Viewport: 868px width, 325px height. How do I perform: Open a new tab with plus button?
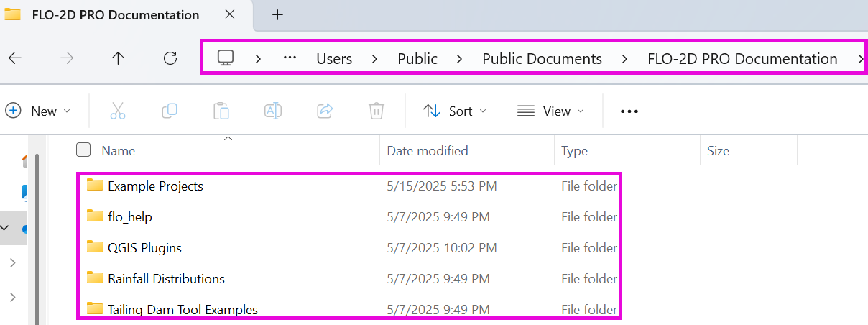click(278, 15)
